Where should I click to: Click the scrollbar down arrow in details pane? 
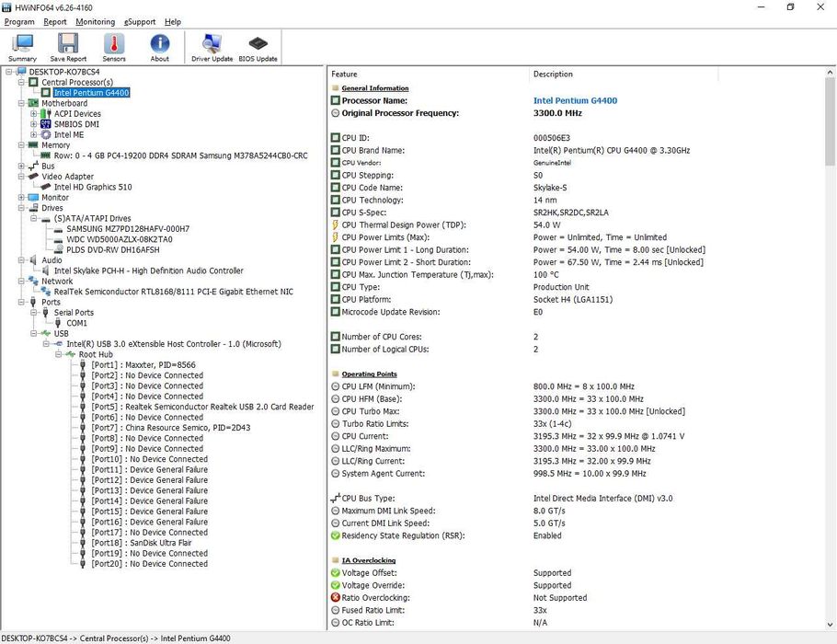click(x=830, y=625)
